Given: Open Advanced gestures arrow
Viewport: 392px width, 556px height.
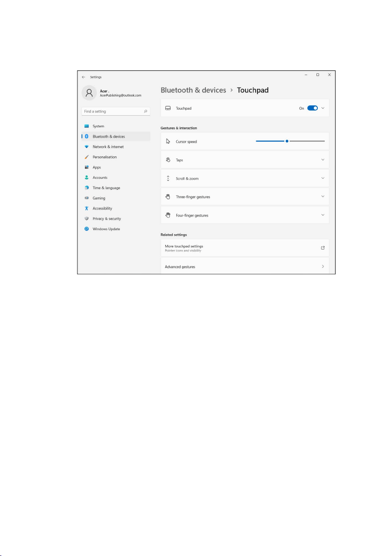Looking at the screenshot, I should 323,266.
